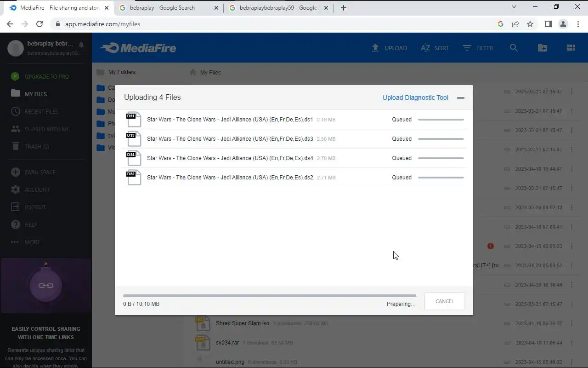588x368 pixels.
Task: Open the three-dot menu for the 2023-04-15 06:09:33 row
Action: coord(571,246)
